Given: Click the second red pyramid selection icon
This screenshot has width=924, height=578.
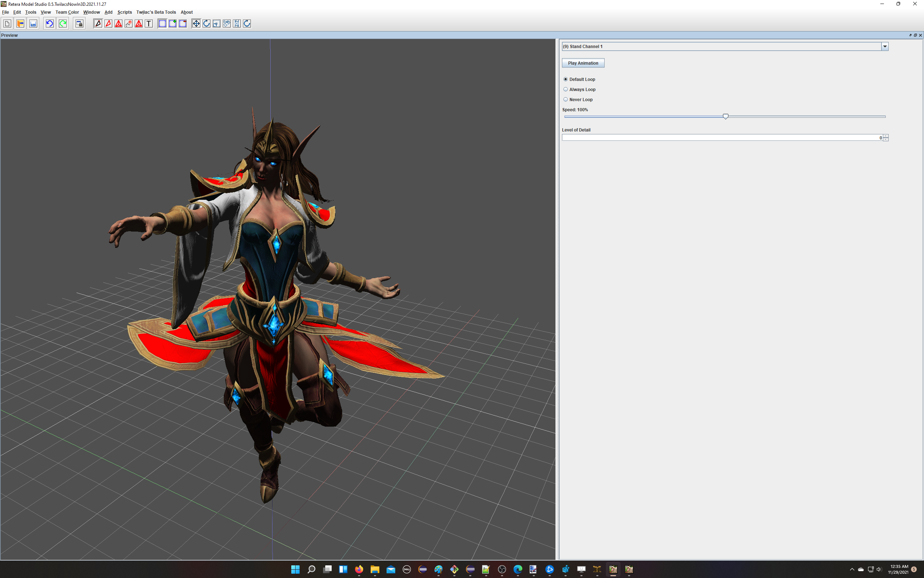Looking at the screenshot, I should (139, 24).
